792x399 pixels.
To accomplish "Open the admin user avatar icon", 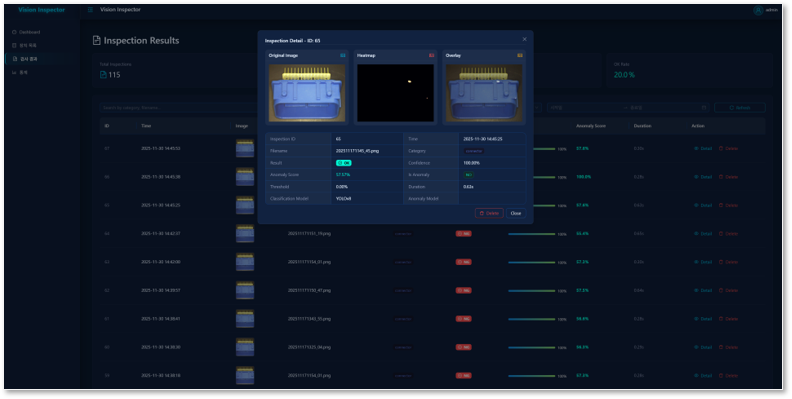I will point(758,10).
